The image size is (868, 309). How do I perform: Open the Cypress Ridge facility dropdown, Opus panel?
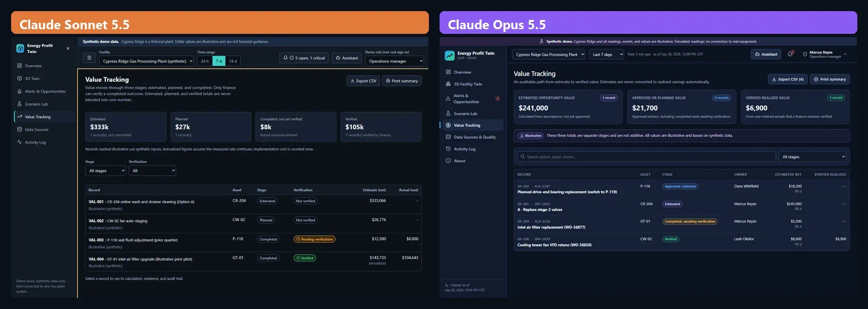(x=549, y=54)
